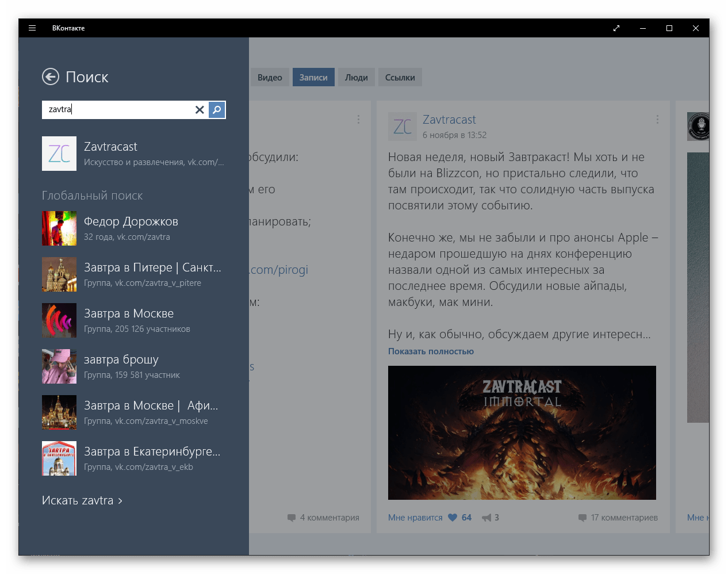This screenshot has width=728, height=574.
Task: Switch to the Люди tab
Action: pyautogui.click(x=357, y=77)
